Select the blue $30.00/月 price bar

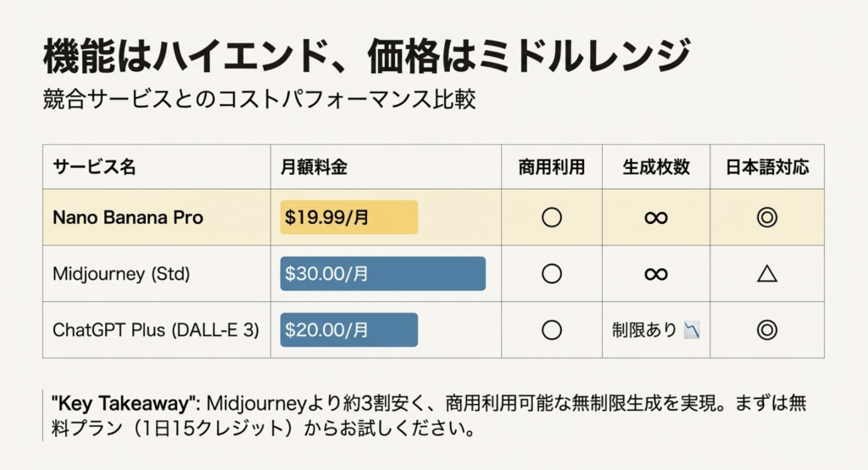coord(382,274)
